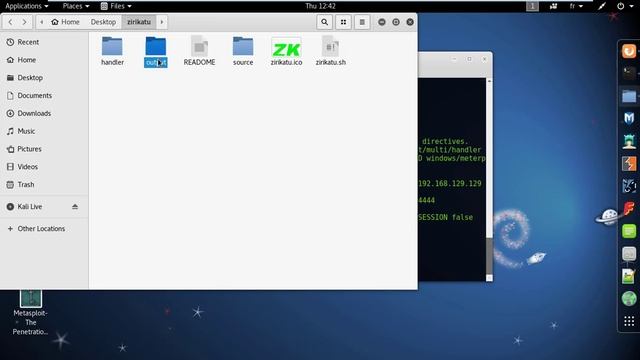Open the Files app menu in top bar

[116, 6]
